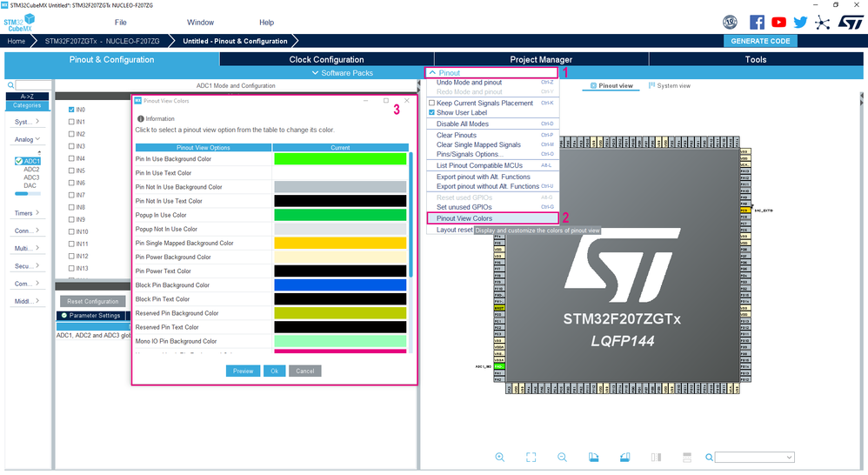Rotate the chip counter-clockwise
Image resolution: width=868 pixels, height=475 pixels.
click(625, 458)
